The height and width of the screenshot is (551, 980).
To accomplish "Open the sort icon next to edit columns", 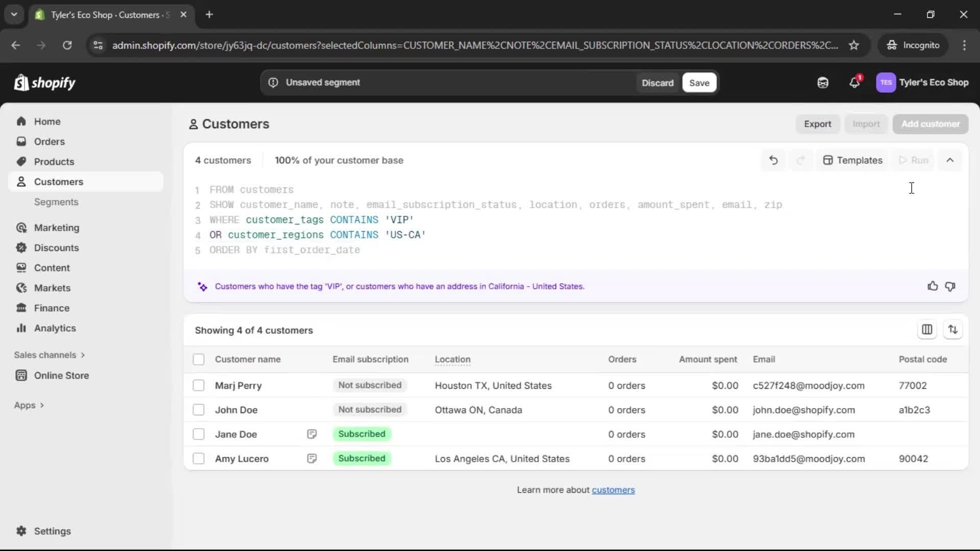I will 953,330.
